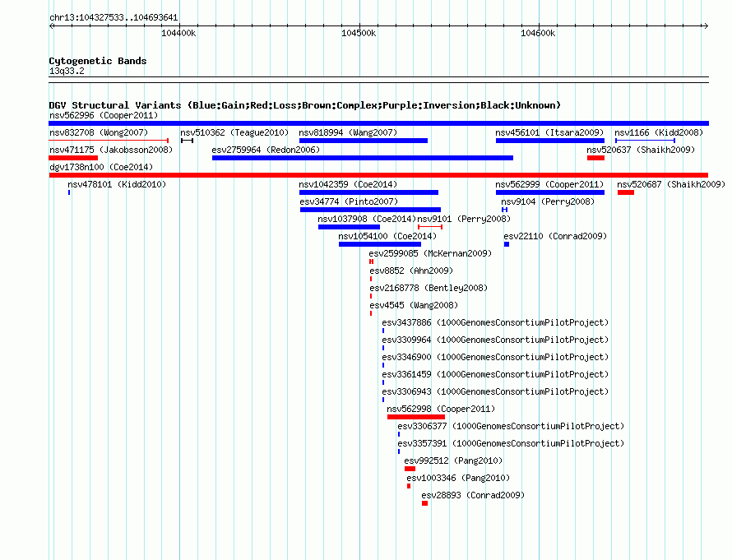Select the esv1003346 (Pang2010) label
Viewport: 732px width, 560px height.
point(458,478)
